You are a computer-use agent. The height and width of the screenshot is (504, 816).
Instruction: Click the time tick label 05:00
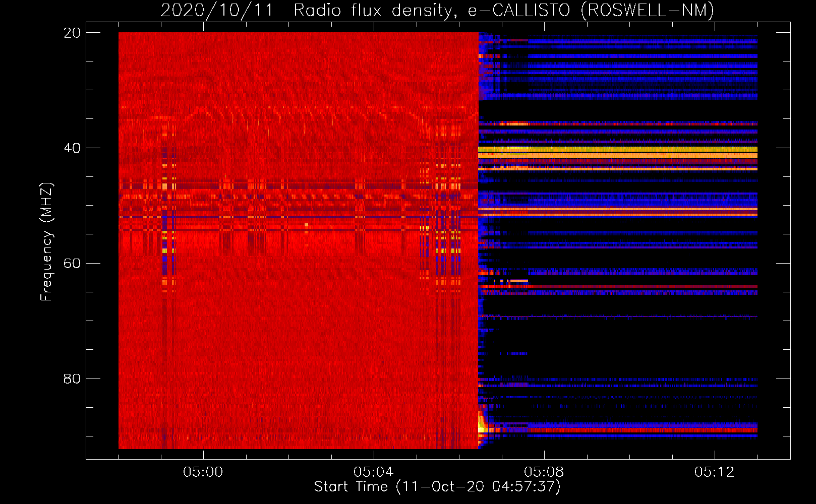tap(203, 472)
